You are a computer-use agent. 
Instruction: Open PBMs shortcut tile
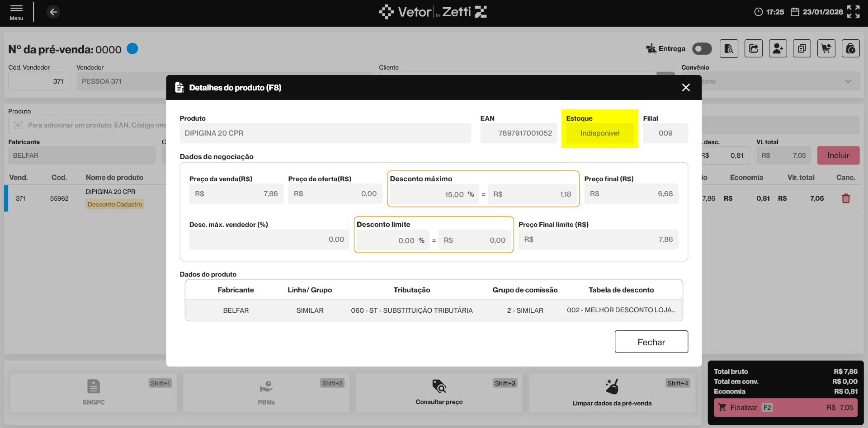[266, 393]
